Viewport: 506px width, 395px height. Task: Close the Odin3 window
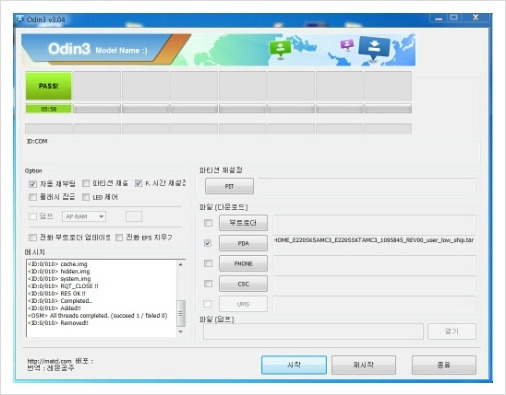coord(476,18)
